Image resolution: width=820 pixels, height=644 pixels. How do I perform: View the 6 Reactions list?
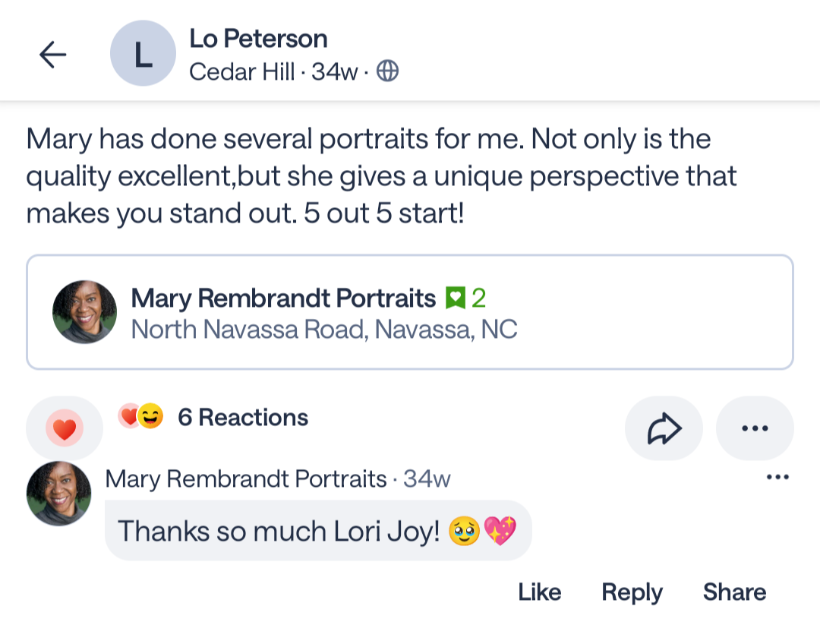click(243, 417)
